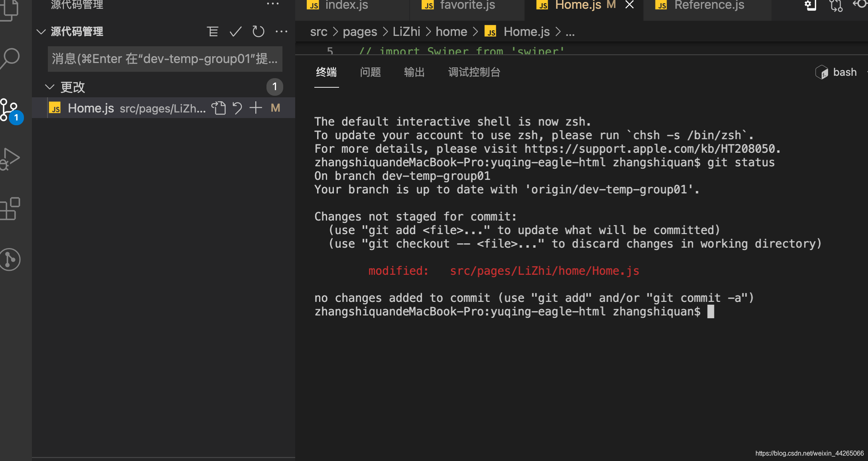
Task: Open Run and Debug view
Action: coord(10,159)
